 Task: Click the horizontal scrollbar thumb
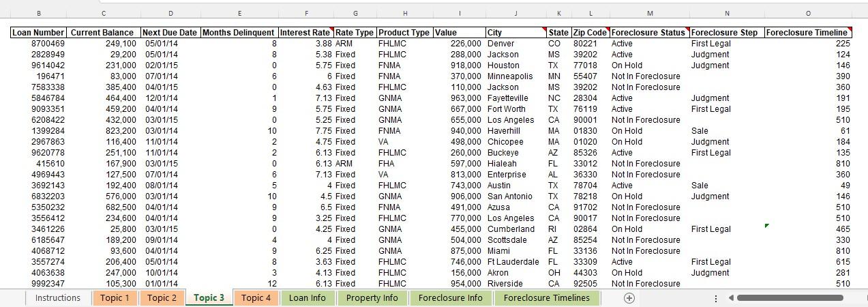(x=790, y=298)
